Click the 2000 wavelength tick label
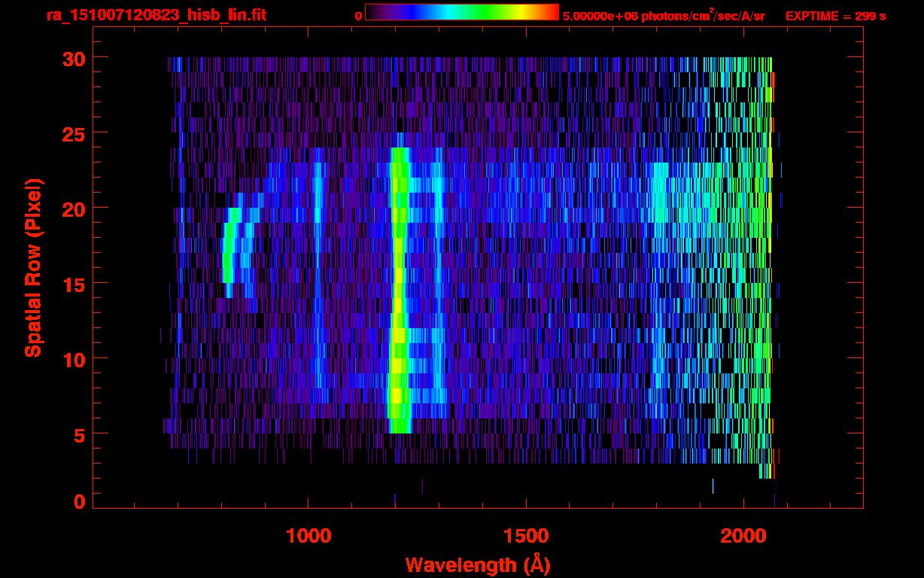The width and height of the screenshot is (924, 578). tap(743, 536)
